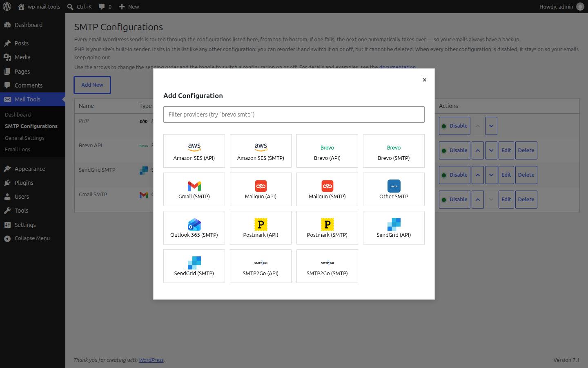Move Brevo API configuration up
This screenshot has height=368, width=588.
(x=478, y=150)
